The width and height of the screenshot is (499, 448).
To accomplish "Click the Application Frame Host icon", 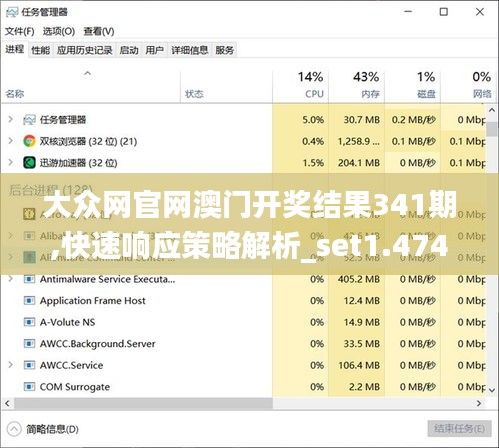I will [x=29, y=301].
